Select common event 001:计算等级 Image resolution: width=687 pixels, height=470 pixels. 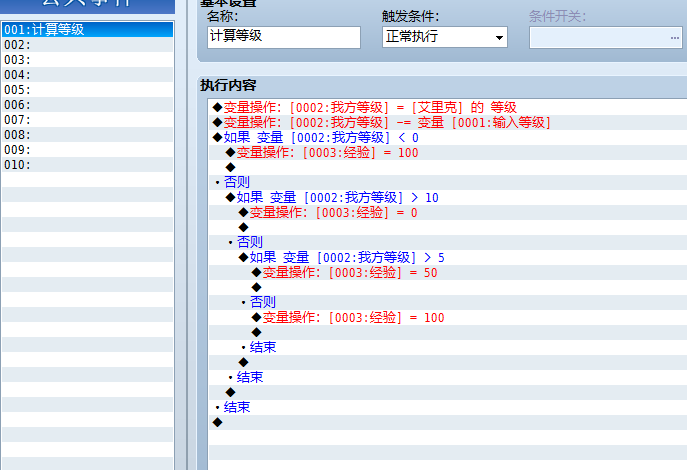coord(87,29)
